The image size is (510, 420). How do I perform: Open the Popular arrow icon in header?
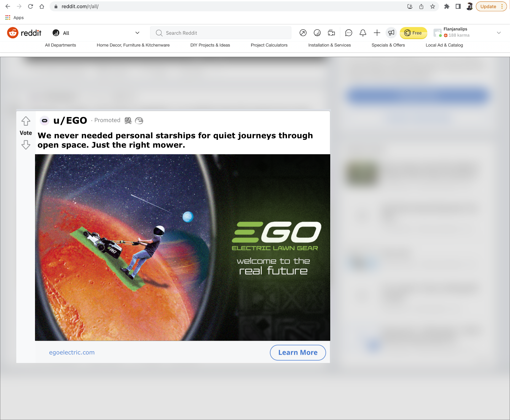click(x=303, y=33)
